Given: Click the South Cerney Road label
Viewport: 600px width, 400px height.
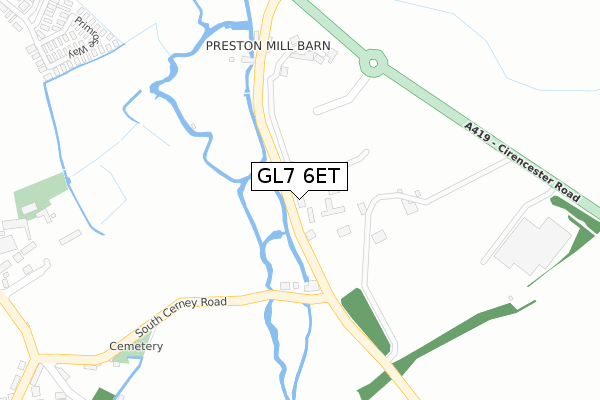Looking at the screenshot, I should [x=181, y=315].
